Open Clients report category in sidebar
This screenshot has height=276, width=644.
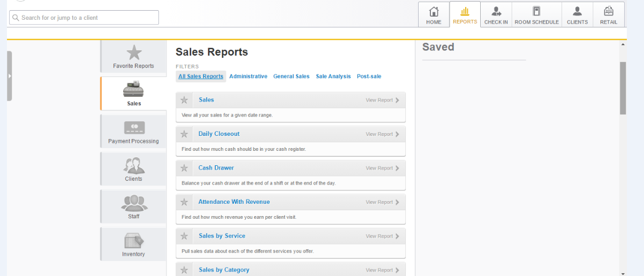[x=133, y=168]
